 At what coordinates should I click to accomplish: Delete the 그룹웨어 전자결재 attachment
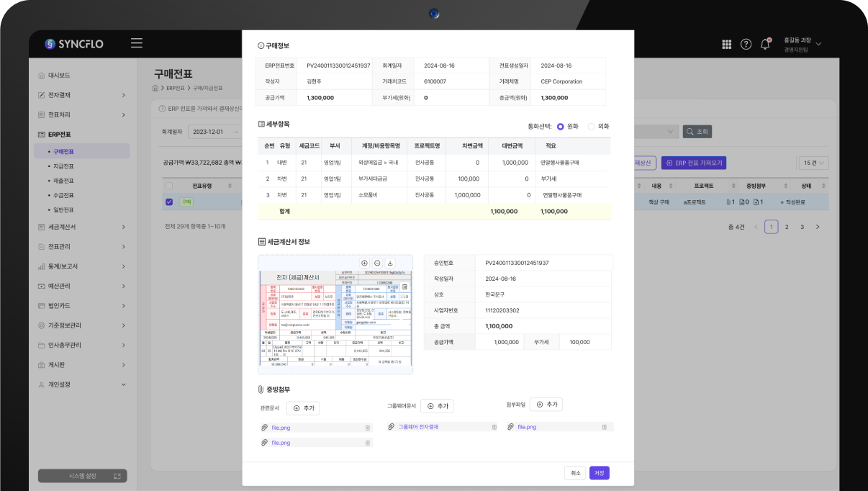tap(494, 427)
